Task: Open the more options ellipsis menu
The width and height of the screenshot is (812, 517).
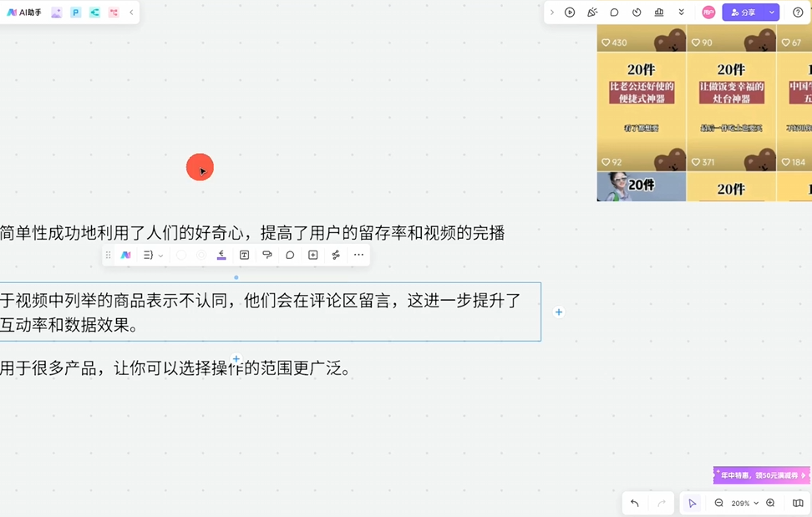Action: pos(358,256)
